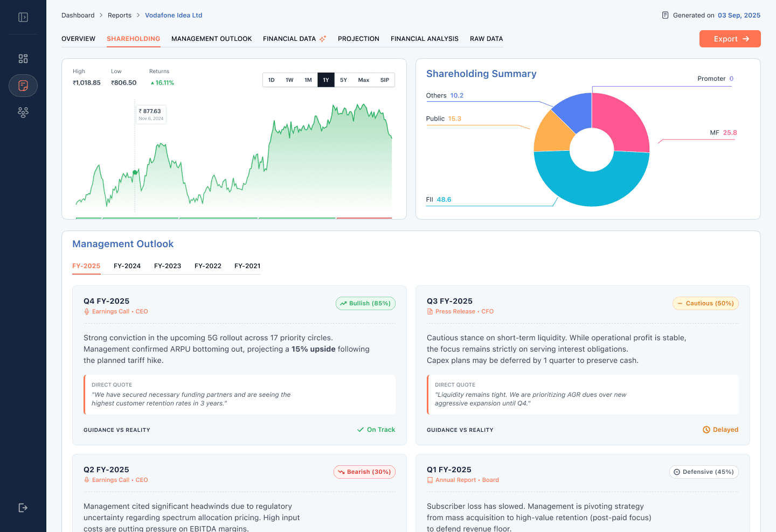Open the Raw Data tab
This screenshot has width=776, height=532.
click(487, 39)
